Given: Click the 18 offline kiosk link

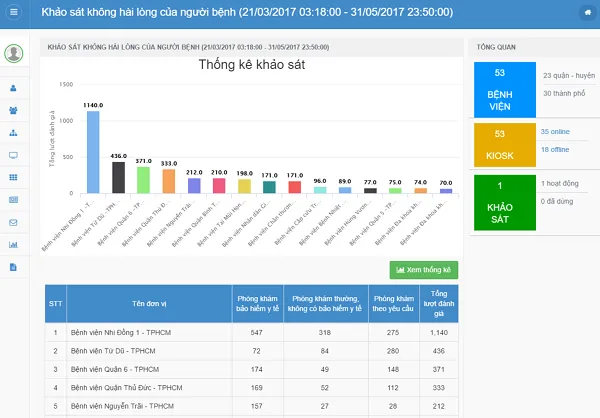Looking at the screenshot, I should [x=554, y=148].
